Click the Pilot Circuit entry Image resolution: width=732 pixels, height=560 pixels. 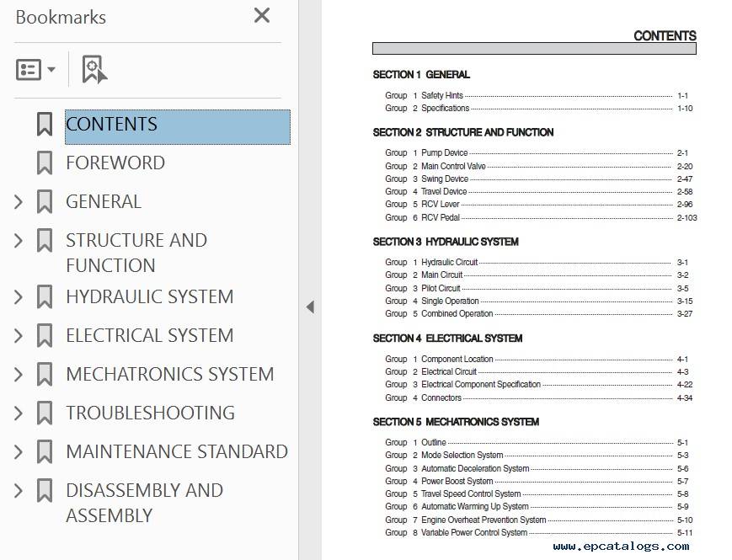[x=537, y=288]
